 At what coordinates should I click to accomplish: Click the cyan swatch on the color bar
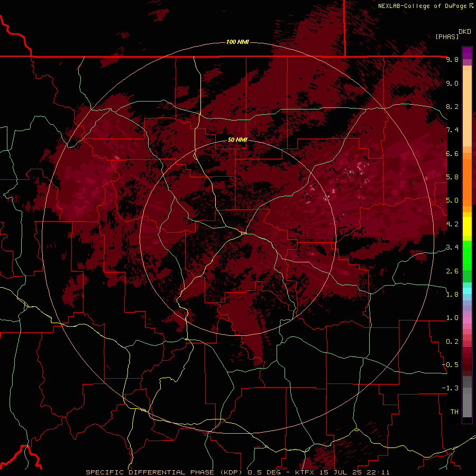(467, 290)
